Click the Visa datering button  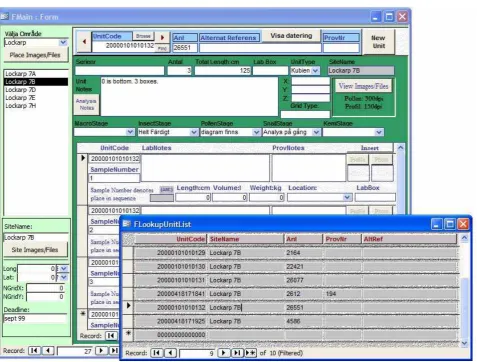coord(291,36)
